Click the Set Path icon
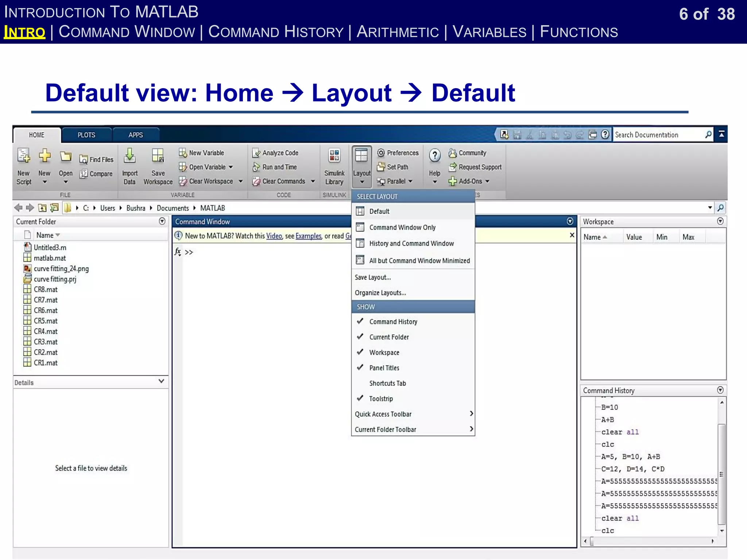The height and width of the screenshot is (560, 747). [381, 167]
